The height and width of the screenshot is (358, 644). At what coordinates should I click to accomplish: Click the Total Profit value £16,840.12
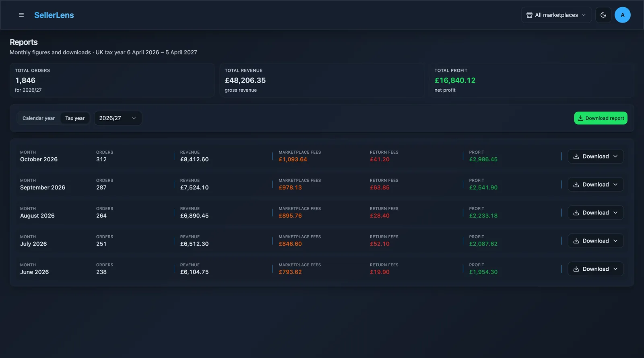pos(455,80)
